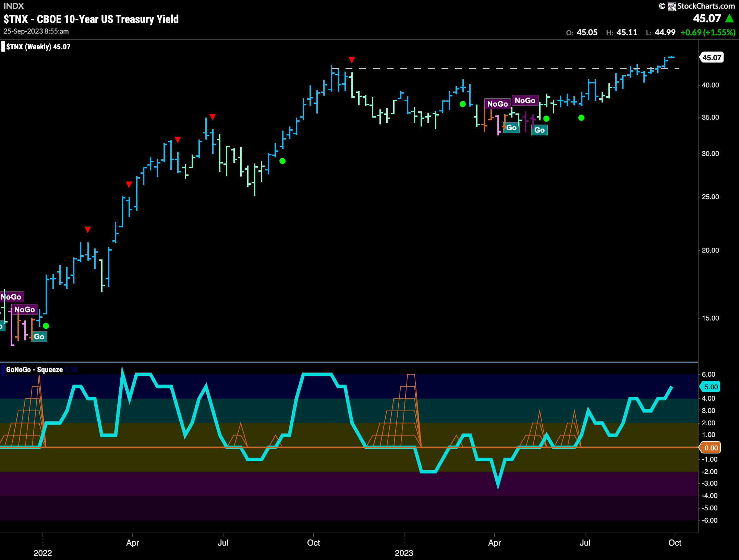Click the $TNX (Weekly) 45.07 legend label

[x=38, y=47]
